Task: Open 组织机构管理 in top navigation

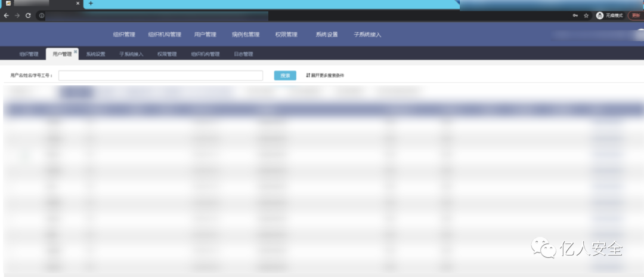Action: pos(165,35)
